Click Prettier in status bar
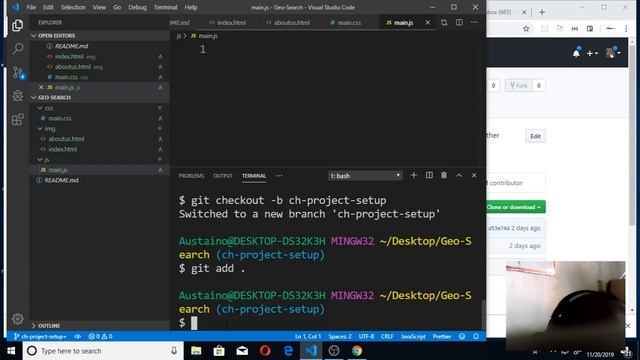Viewport: 640px width, 360px height. [442, 336]
